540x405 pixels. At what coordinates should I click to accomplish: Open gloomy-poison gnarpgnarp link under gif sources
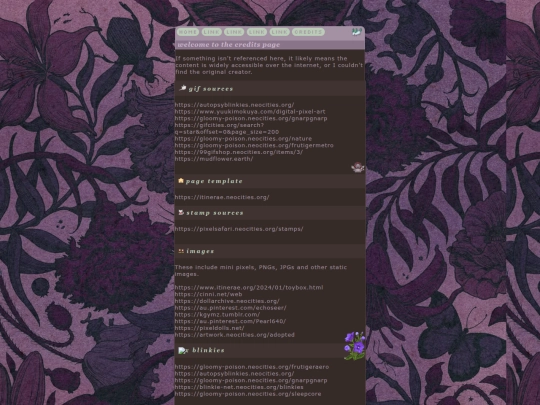pos(251,118)
